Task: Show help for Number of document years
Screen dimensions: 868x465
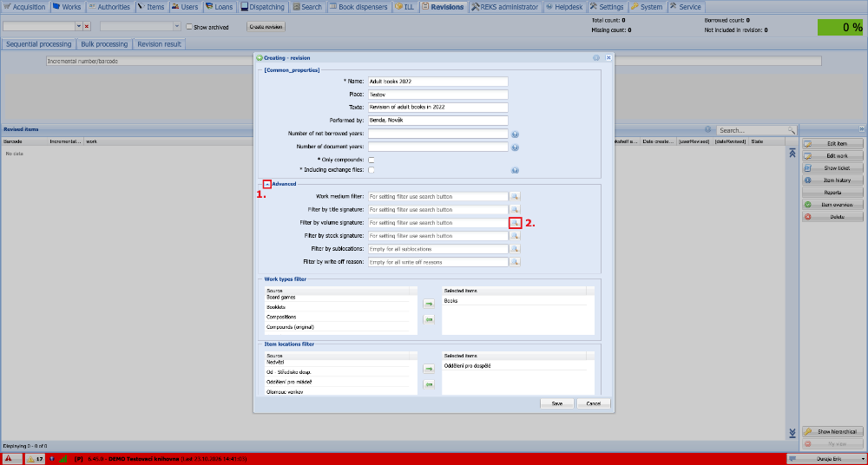Action: point(515,147)
